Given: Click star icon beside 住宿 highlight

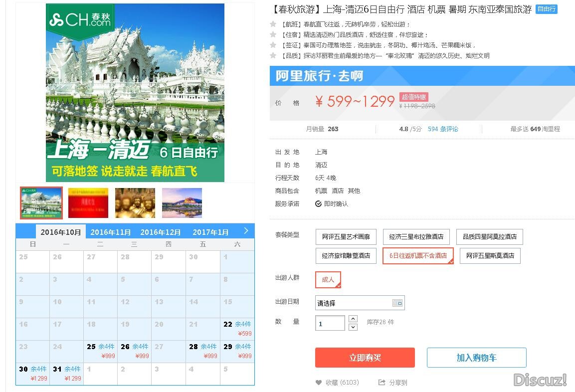Looking at the screenshot, I should click(273, 34).
